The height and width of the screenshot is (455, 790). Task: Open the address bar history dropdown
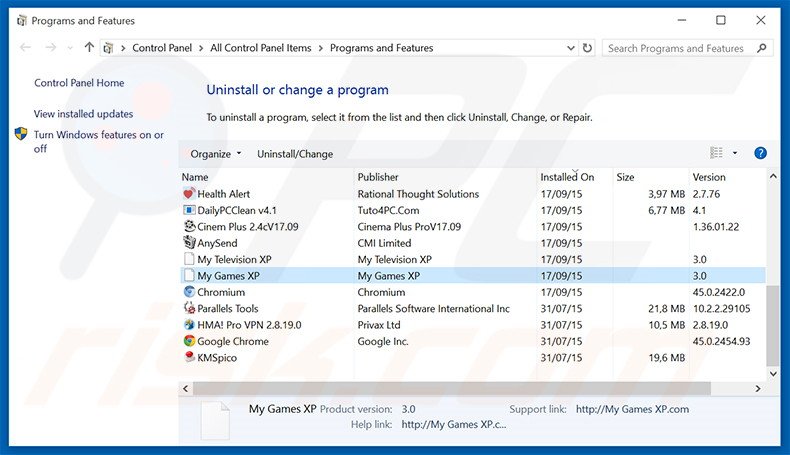click(570, 48)
